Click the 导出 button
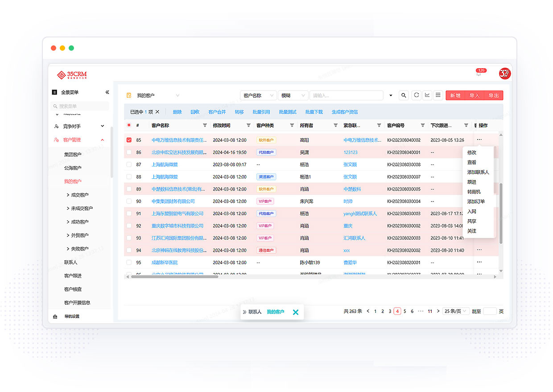This screenshot has height=392, width=553. click(494, 95)
